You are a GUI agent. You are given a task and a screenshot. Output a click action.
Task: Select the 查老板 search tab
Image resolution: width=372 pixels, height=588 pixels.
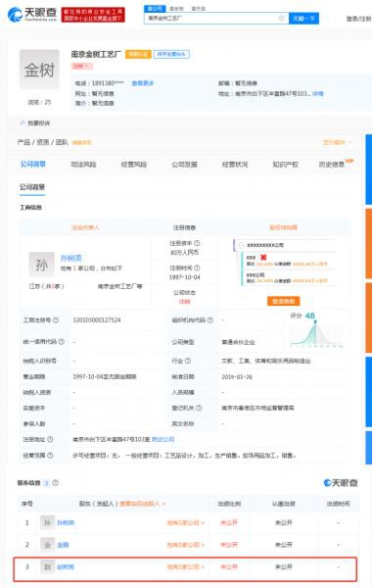[176, 8]
